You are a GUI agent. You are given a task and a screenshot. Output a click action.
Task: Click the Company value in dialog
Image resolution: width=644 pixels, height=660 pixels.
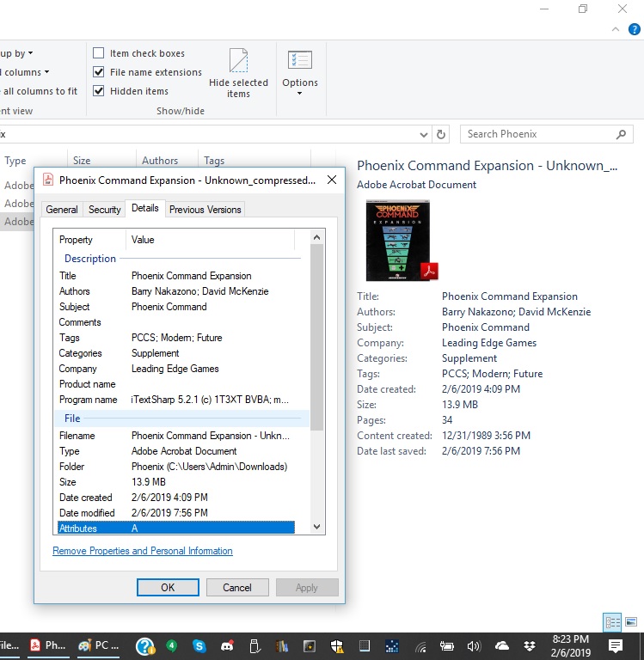(x=175, y=369)
